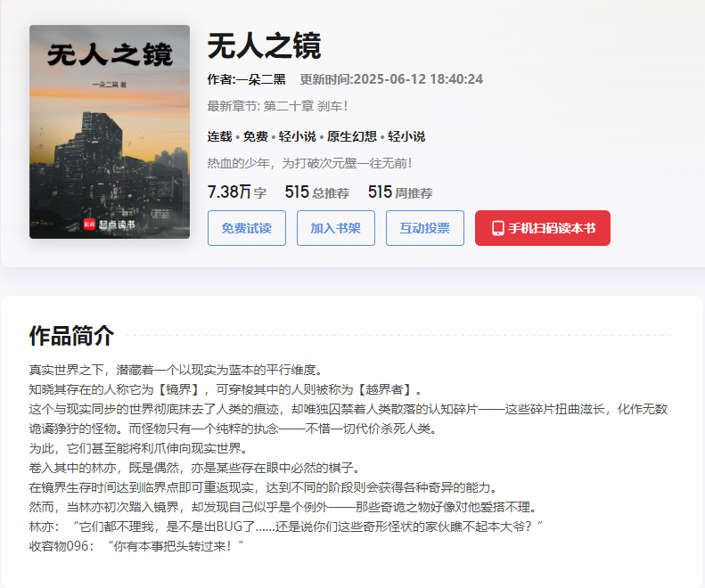Click the 515 总推荐 count
This screenshot has width=705, height=588.
(x=316, y=192)
